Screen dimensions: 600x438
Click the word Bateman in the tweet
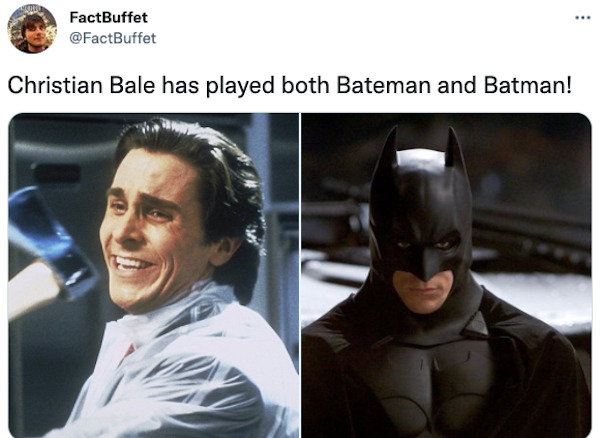(384, 85)
